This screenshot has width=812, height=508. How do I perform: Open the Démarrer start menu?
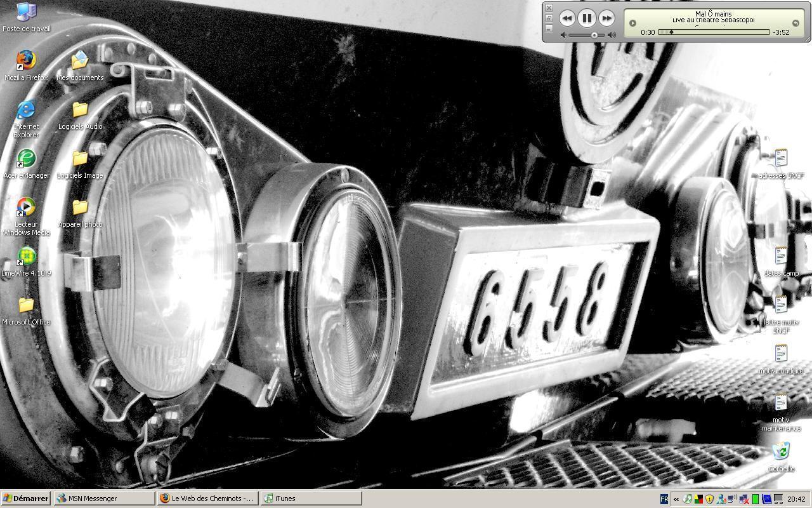pos(26,498)
